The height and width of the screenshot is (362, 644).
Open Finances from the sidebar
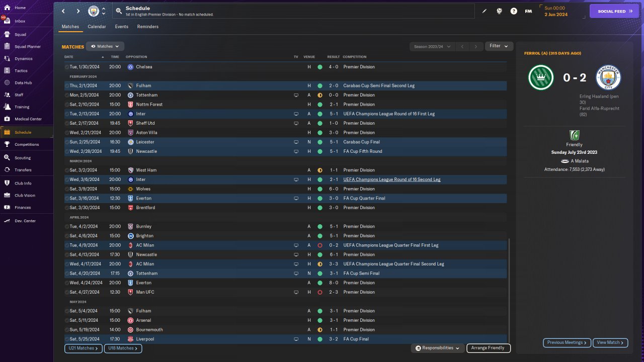26,207
